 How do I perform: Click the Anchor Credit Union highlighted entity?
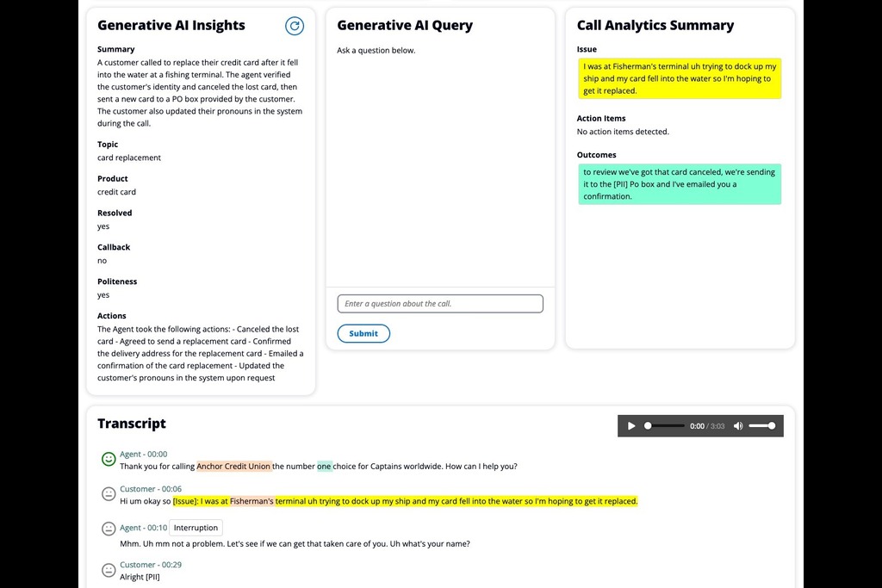[233, 467]
